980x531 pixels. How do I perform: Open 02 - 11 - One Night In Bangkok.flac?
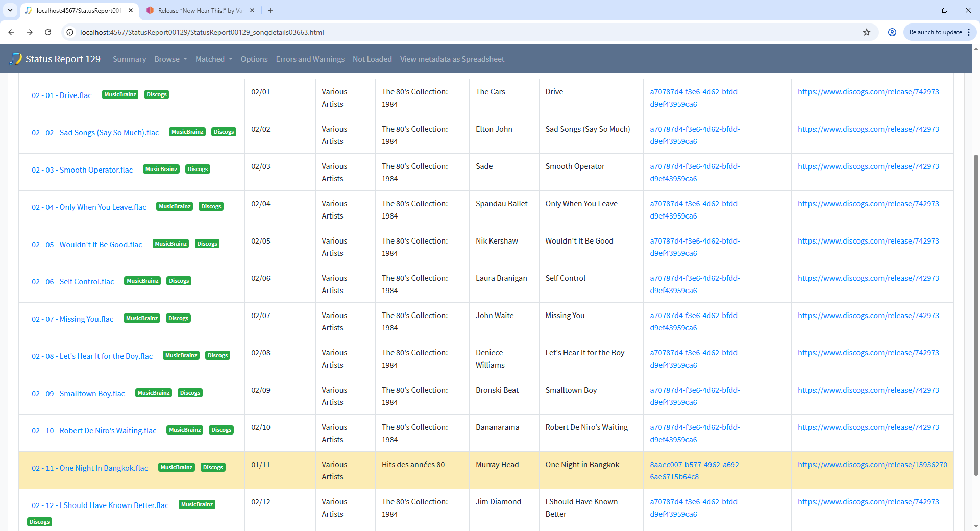click(90, 468)
